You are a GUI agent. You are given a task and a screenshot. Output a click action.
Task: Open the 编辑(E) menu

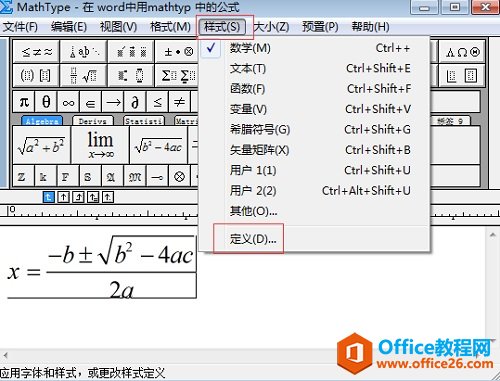tap(69, 27)
